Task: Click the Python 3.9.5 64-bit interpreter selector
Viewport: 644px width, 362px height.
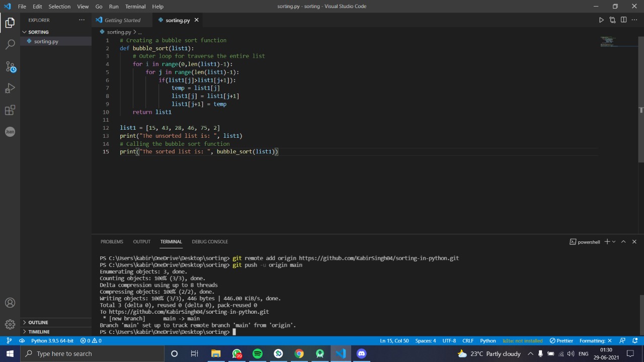Action: (x=52, y=340)
